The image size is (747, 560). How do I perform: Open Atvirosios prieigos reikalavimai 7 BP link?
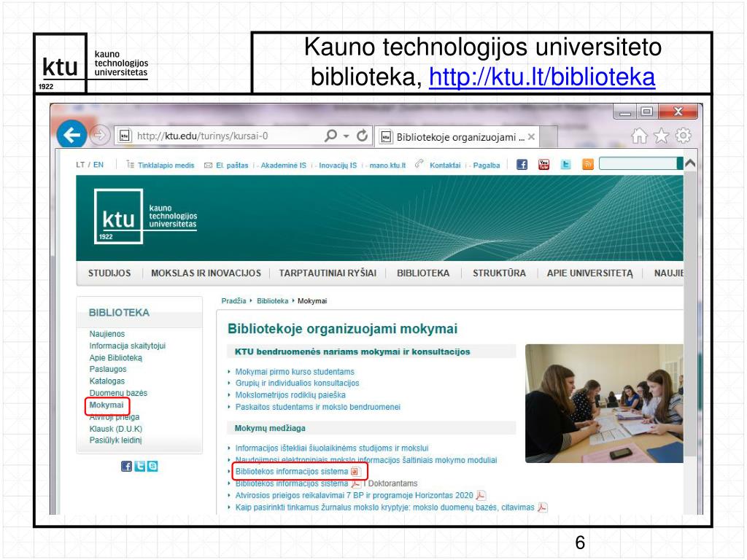[354, 495]
